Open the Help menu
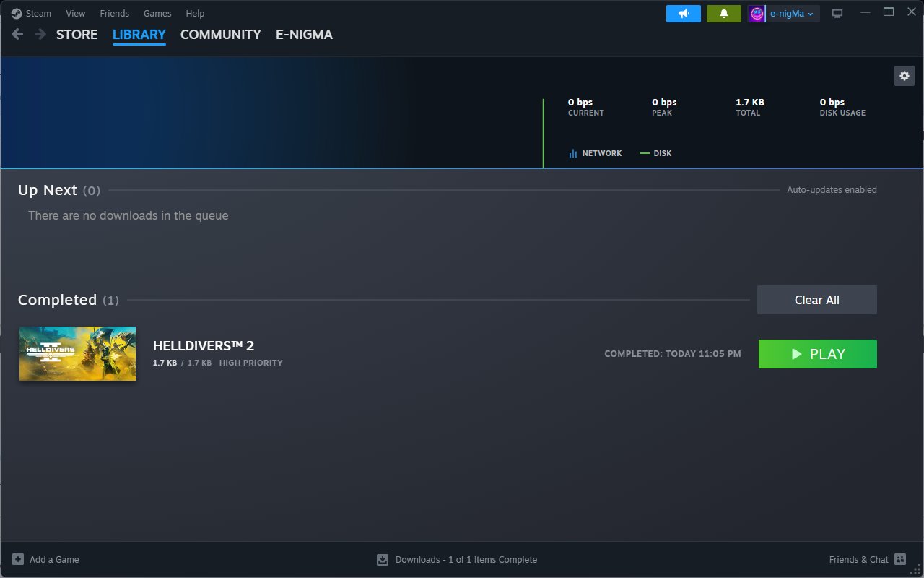924x578 pixels. [195, 13]
